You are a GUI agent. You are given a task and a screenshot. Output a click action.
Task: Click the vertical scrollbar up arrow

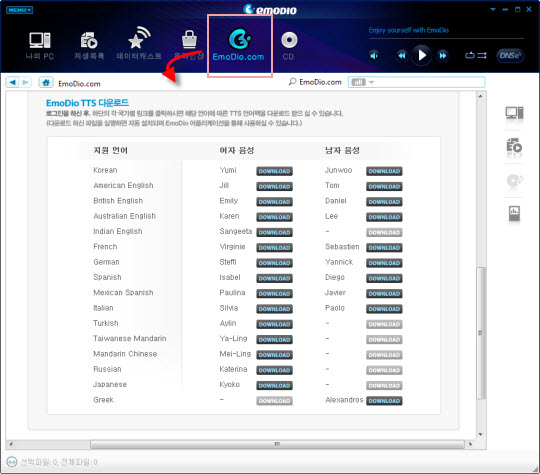480,96
